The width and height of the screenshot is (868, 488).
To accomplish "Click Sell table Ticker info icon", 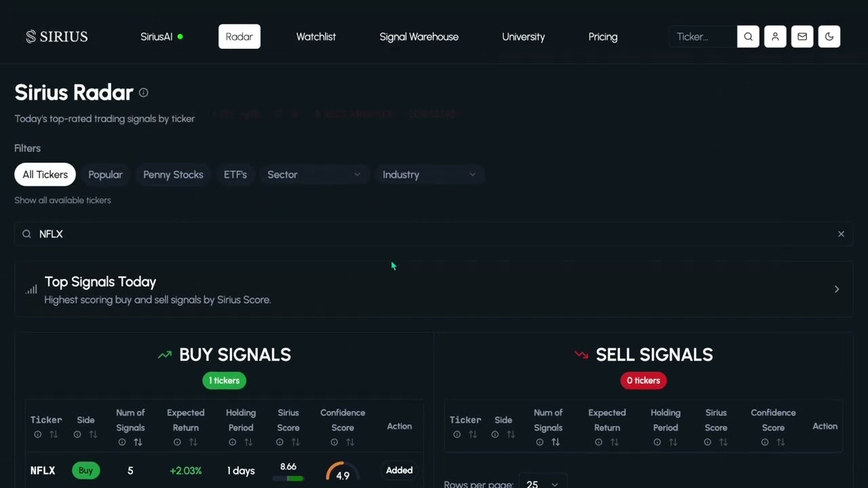I will (457, 434).
